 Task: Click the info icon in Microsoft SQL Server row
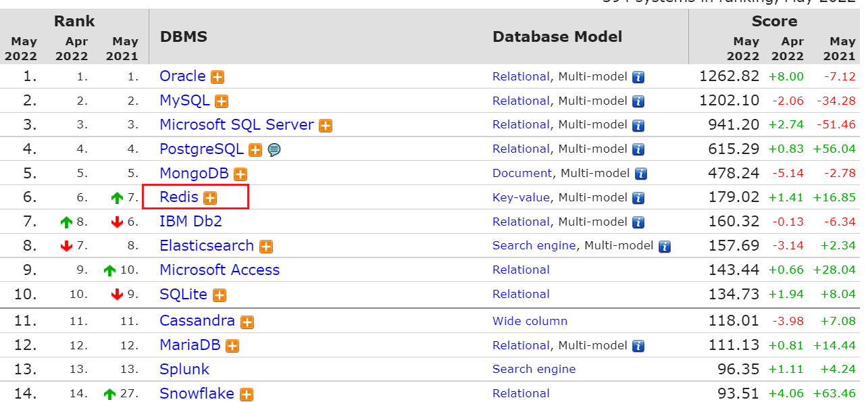(x=638, y=126)
